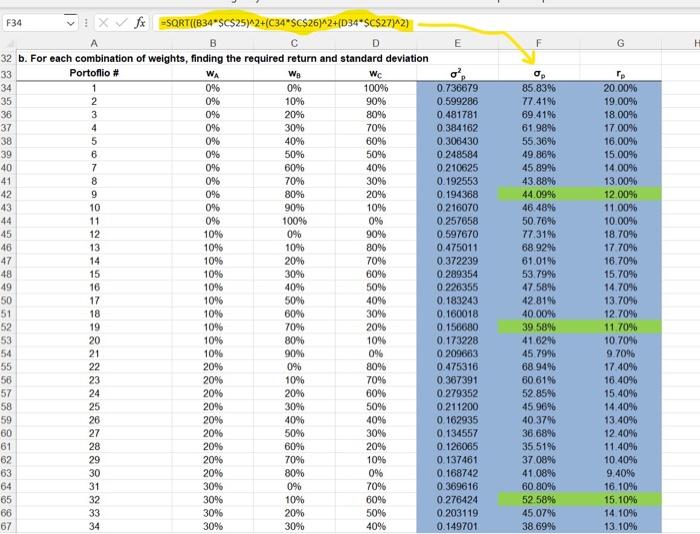This screenshot has width=700, height=534.
Task: Click the σ²p column header cell
Action: coord(458,73)
